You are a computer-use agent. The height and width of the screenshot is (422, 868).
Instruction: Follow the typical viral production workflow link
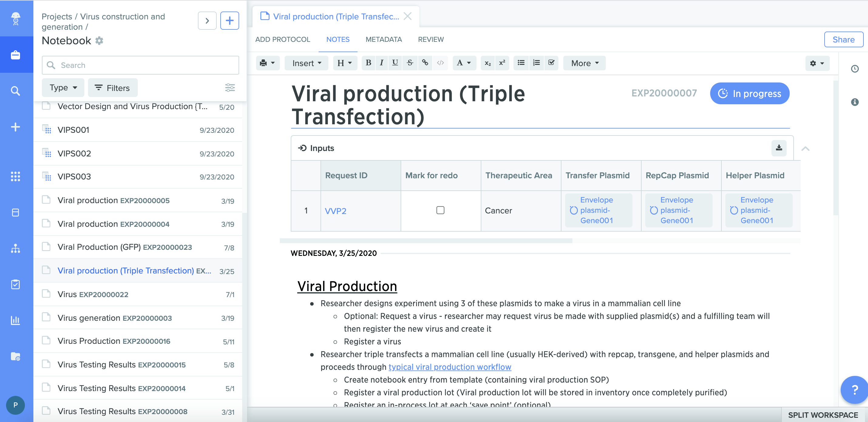coord(449,367)
